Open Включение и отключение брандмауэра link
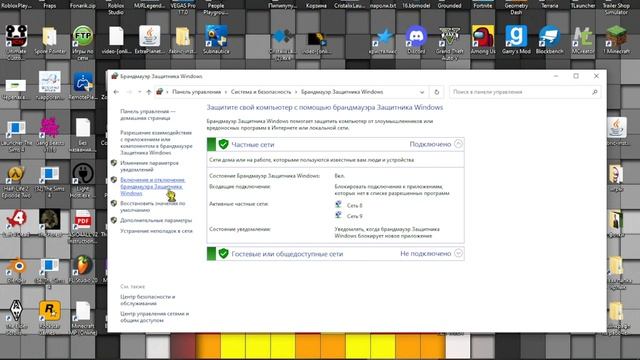 (x=152, y=186)
